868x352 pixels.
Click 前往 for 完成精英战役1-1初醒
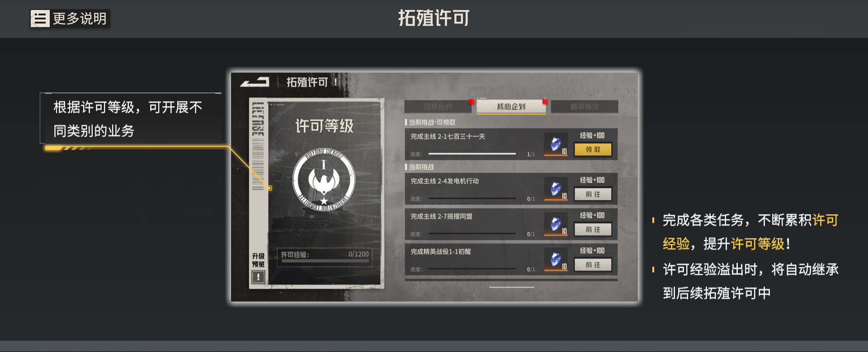coord(593,264)
